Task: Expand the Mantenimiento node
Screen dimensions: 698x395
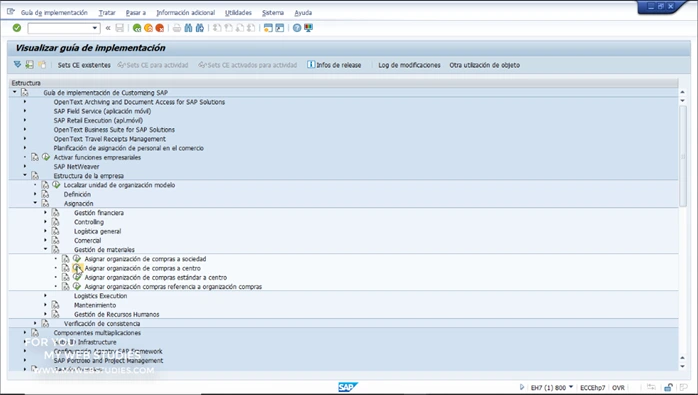Action: click(45, 305)
